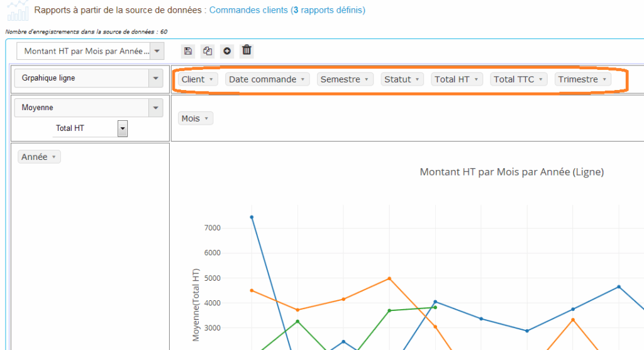Open the 'Commandes clients' data source link
Screen dimensions: 644x350
249,10
